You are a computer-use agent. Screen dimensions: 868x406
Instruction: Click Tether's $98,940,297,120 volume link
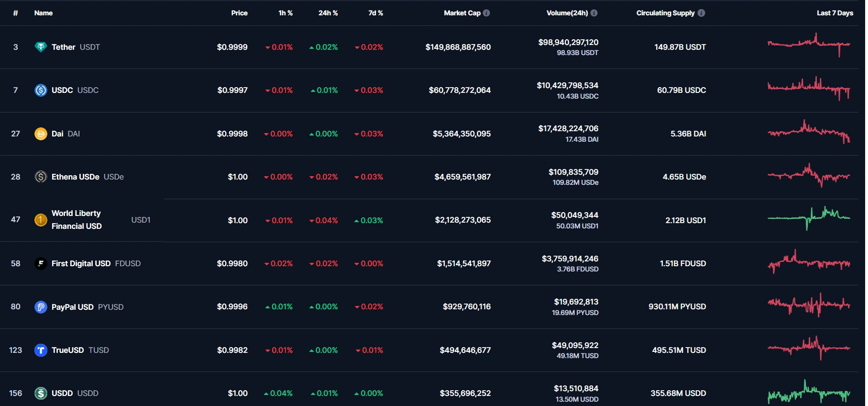point(568,42)
